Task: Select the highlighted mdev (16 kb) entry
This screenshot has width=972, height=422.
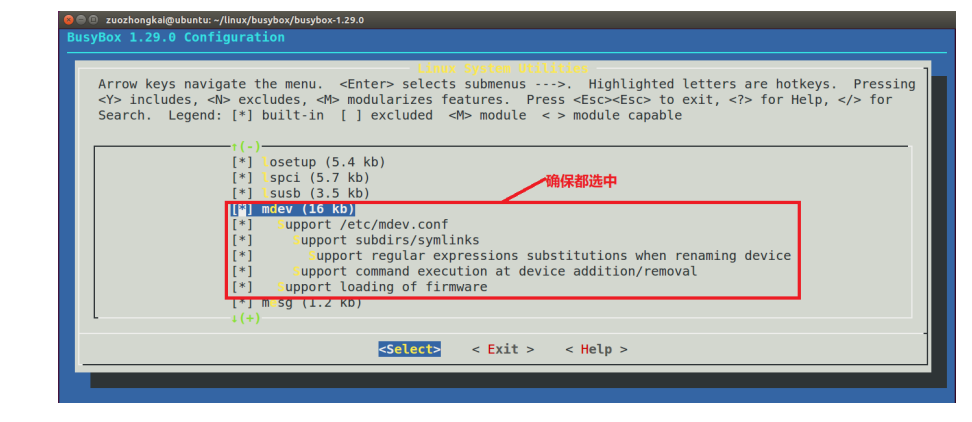Action: [293, 209]
